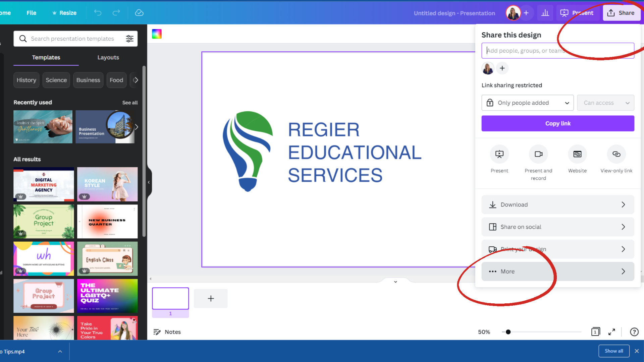Select the Regier Educational Services text
The image size is (644, 362).
355,153
